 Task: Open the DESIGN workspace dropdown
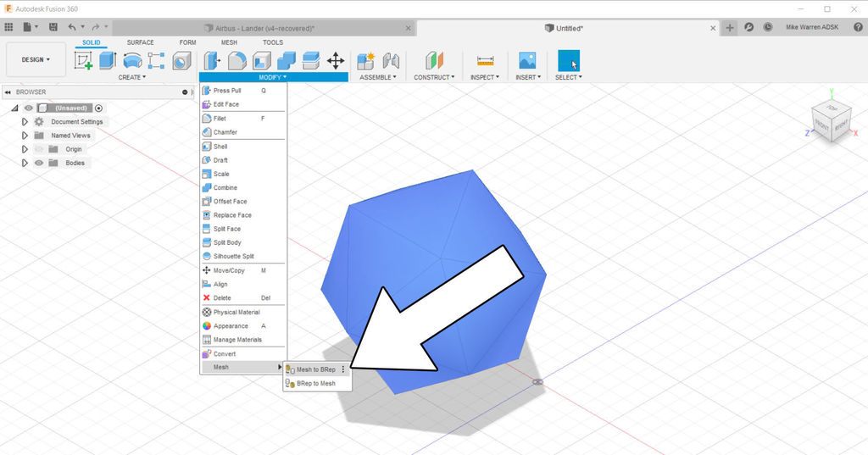[x=36, y=59]
